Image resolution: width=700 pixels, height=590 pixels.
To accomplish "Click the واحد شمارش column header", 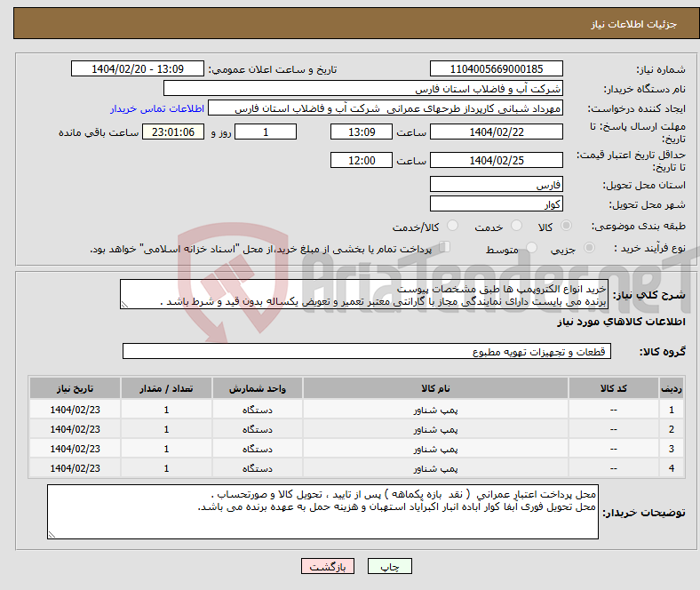I will [258, 388].
